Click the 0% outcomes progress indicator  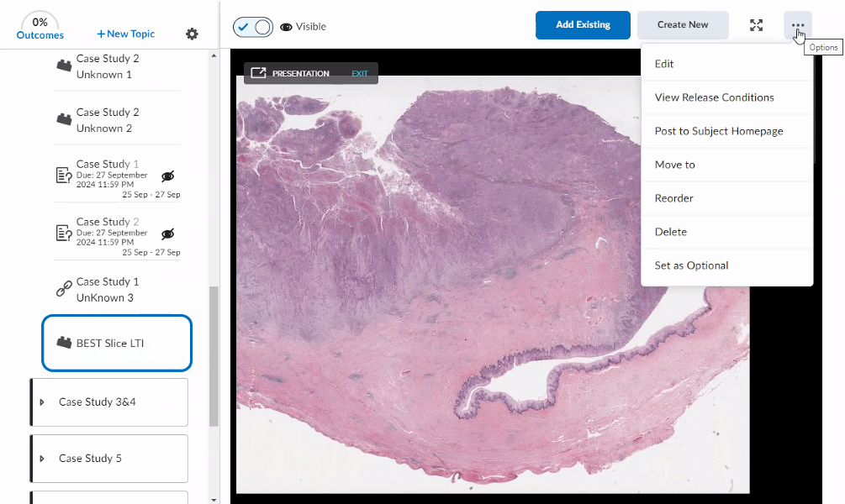pos(40,22)
